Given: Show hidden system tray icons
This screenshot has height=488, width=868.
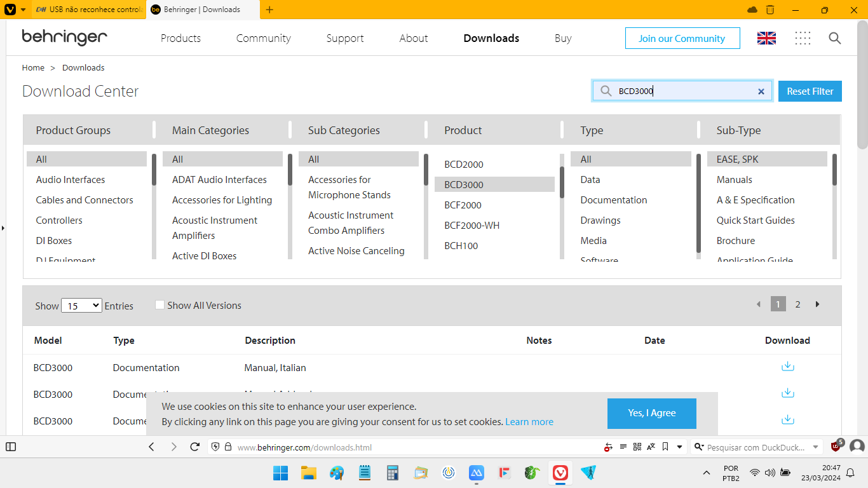Looking at the screenshot, I should coord(706,473).
